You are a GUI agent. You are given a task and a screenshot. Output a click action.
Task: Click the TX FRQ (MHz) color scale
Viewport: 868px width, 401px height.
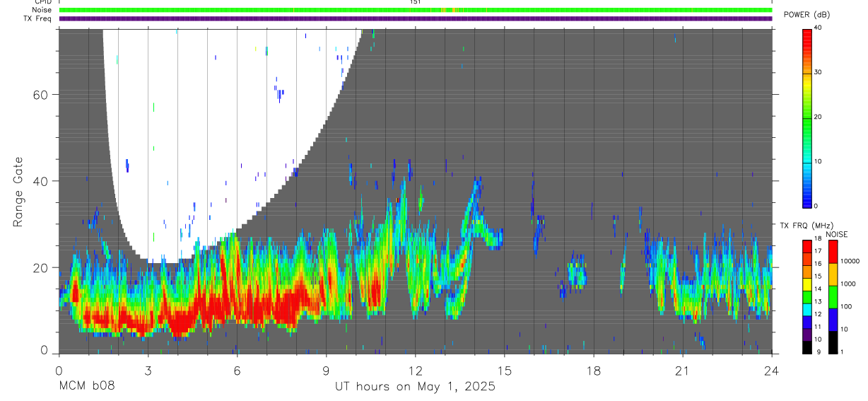(807, 296)
